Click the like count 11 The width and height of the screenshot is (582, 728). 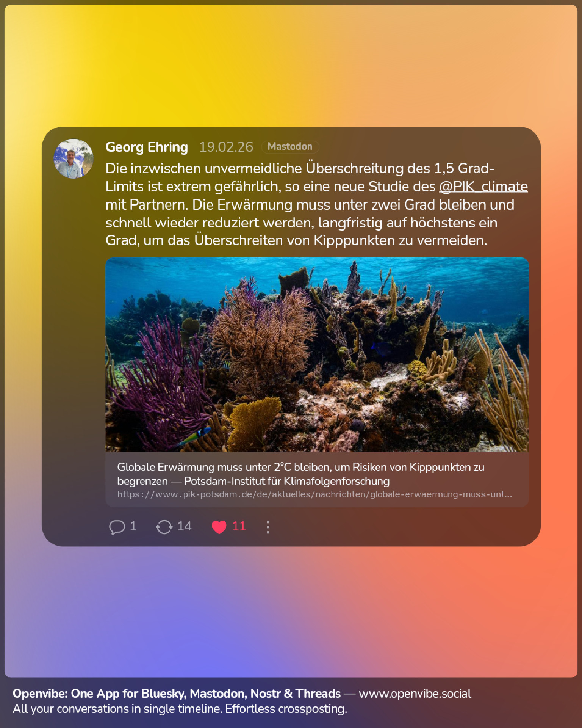tap(239, 526)
